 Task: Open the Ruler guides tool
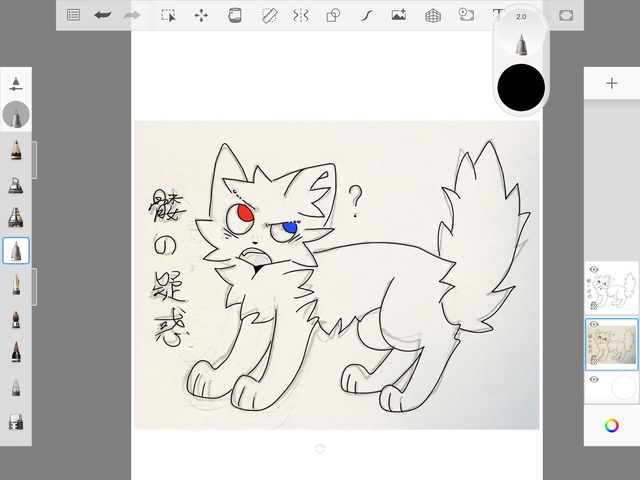(268, 15)
